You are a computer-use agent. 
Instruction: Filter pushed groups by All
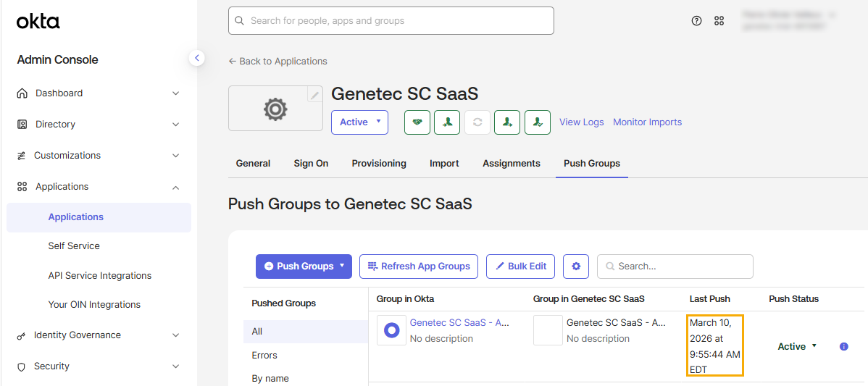(x=306, y=332)
